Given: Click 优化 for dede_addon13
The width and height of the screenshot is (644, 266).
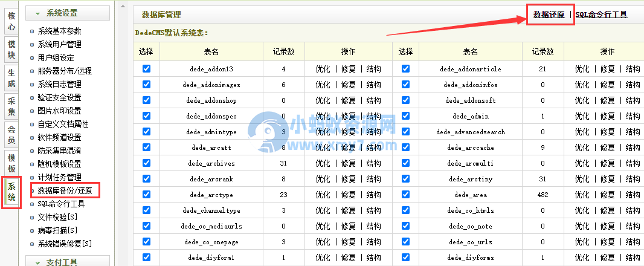Looking at the screenshot, I should pyautogui.click(x=323, y=69).
